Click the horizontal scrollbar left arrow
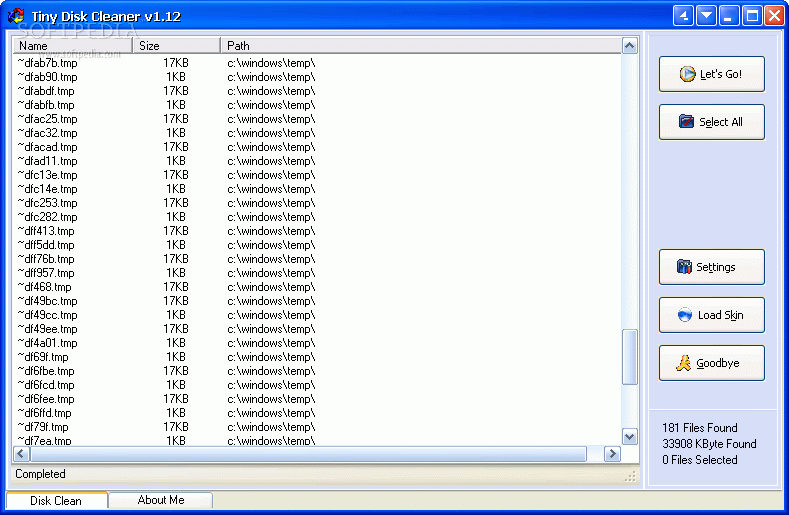The image size is (789, 515). click(x=21, y=454)
